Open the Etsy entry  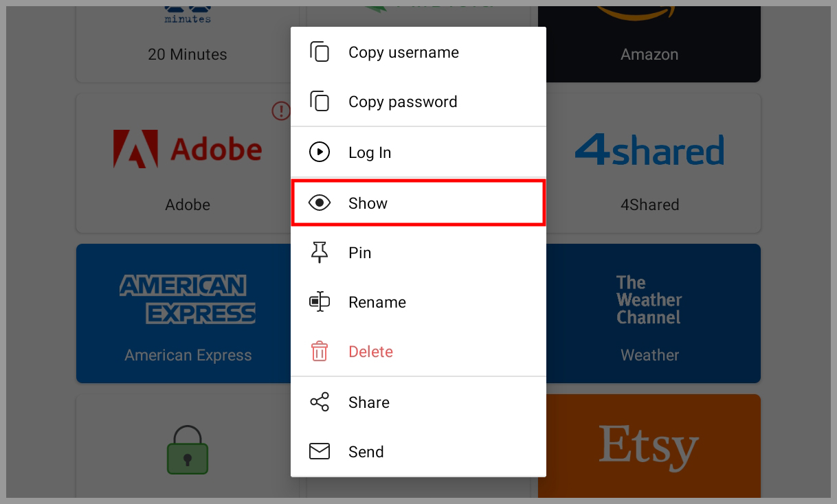pyautogui.click(x=649, y=446)
